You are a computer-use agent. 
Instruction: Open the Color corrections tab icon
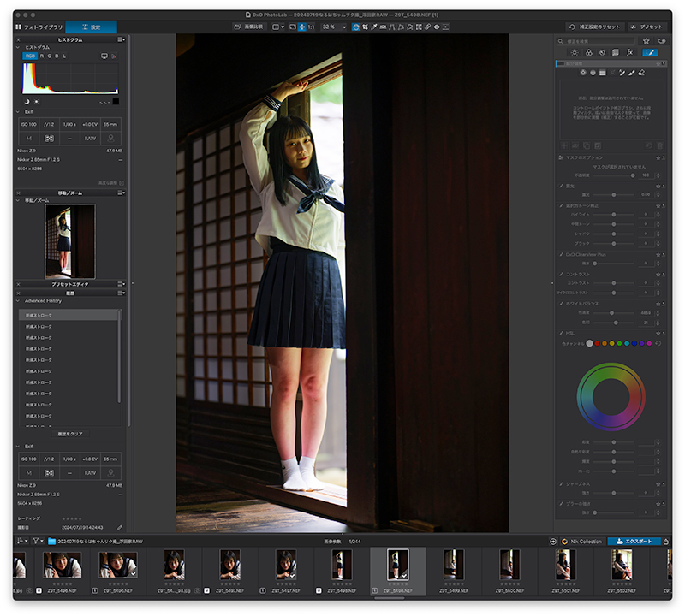tap(589, 53)
